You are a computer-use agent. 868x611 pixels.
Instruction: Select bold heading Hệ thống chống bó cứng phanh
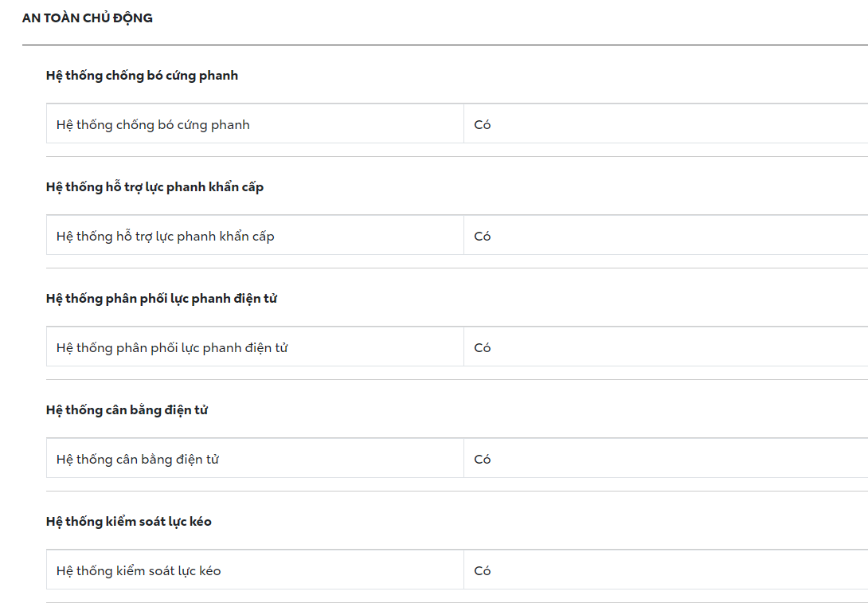coord(143,76)
